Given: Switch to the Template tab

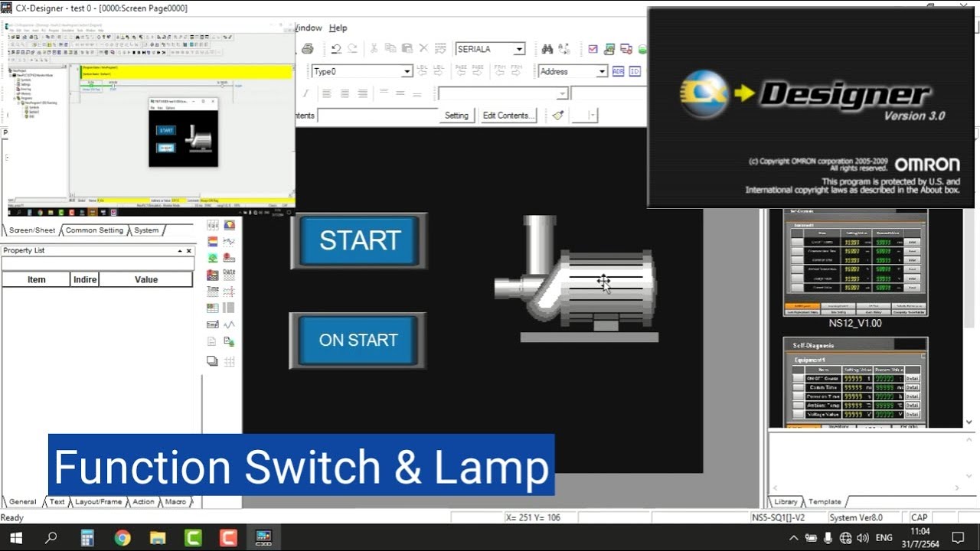Looking at the screenshot, I should [825, 502].
